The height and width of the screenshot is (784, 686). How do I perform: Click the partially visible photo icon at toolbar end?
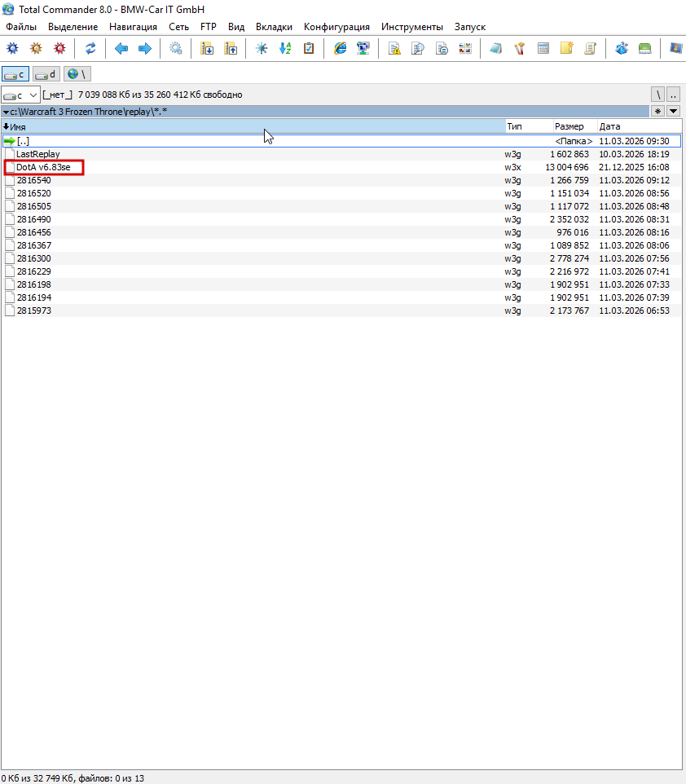click(x=676, y=49)
